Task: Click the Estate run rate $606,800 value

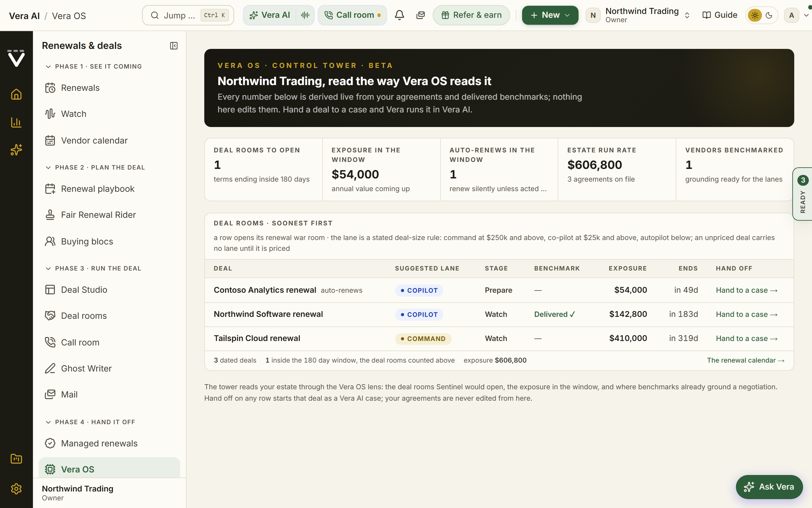Action: (x=595, y=165)
